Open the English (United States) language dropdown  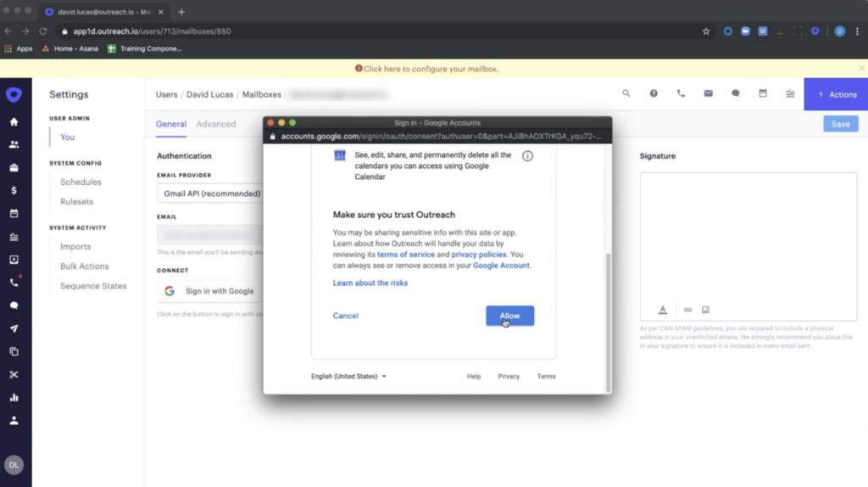tap(348, 376)
